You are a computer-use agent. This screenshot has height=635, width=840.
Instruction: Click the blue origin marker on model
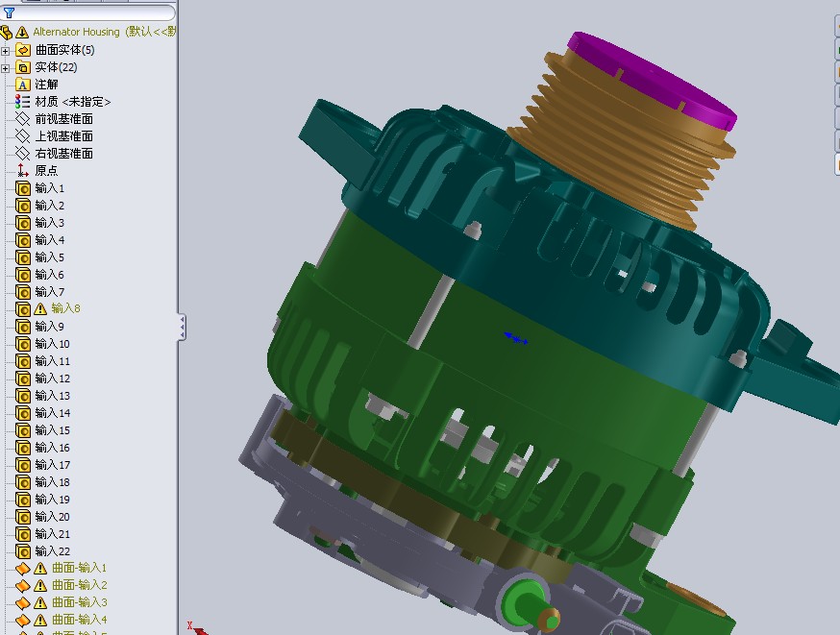click(x=516, y=338)
